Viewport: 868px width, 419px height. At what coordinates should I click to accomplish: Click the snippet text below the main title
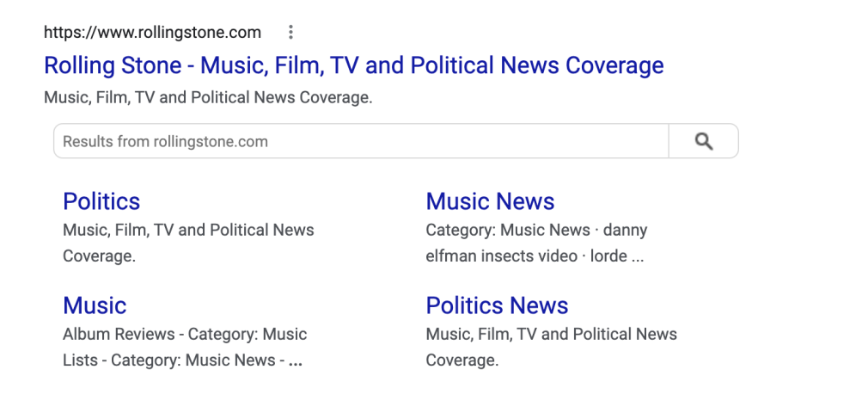(208, 97)
